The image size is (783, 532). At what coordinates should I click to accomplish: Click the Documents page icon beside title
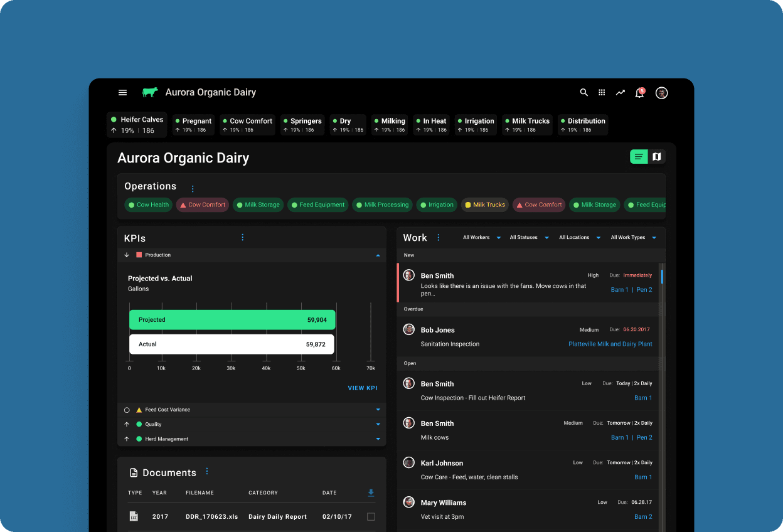click(x=134, y=473)
